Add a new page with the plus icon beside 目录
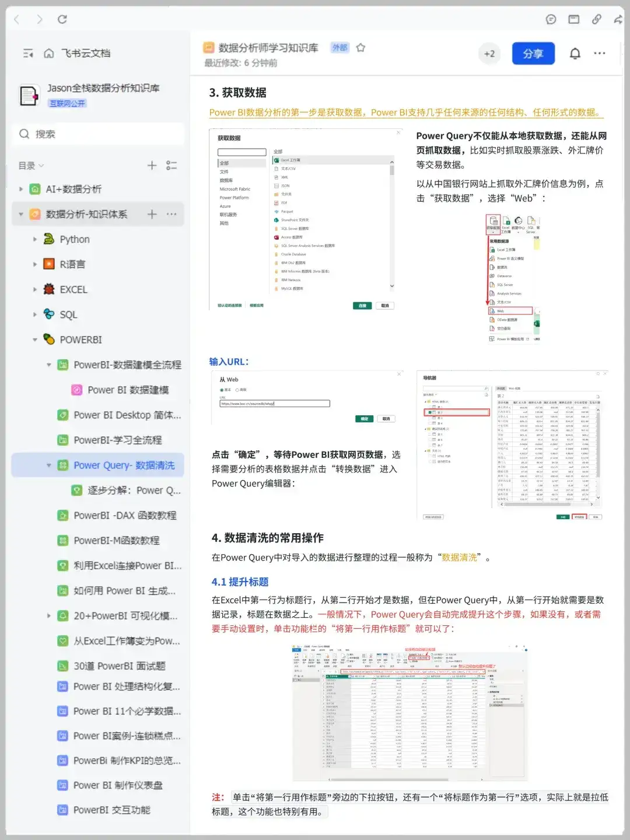This screenshot has width=630, height=840. [x=151, y=165]
